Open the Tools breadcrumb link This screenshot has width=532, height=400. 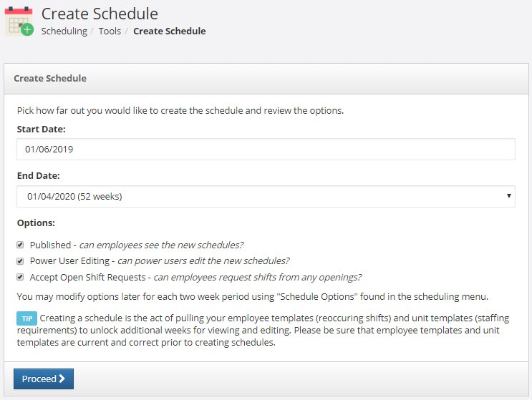(x=110, y=31)
